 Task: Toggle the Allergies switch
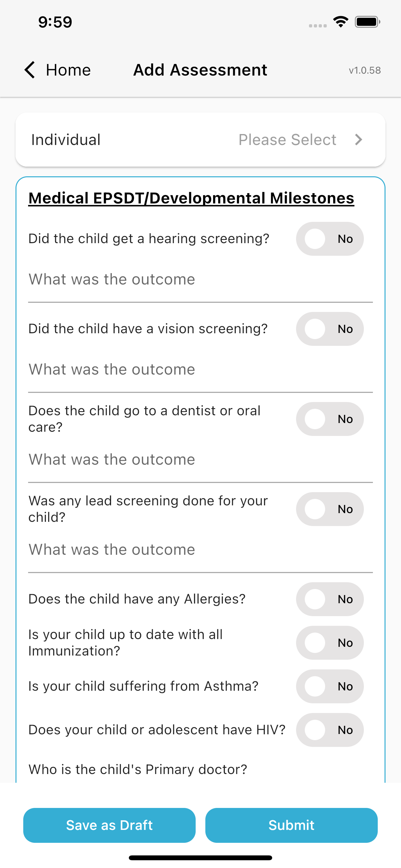(x=330, y=599)
